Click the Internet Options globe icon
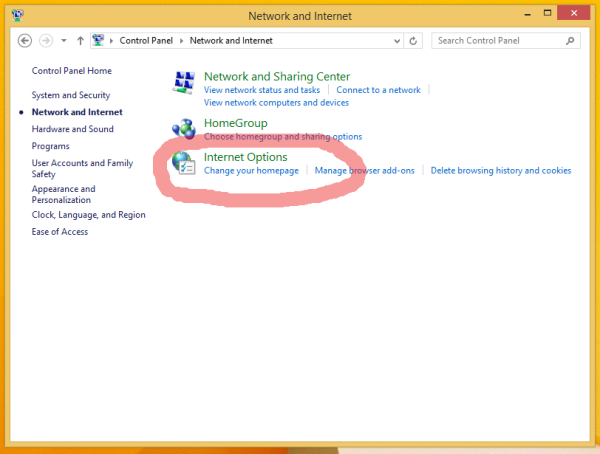The width and height of the screenshot is (600, 454). 184,163
